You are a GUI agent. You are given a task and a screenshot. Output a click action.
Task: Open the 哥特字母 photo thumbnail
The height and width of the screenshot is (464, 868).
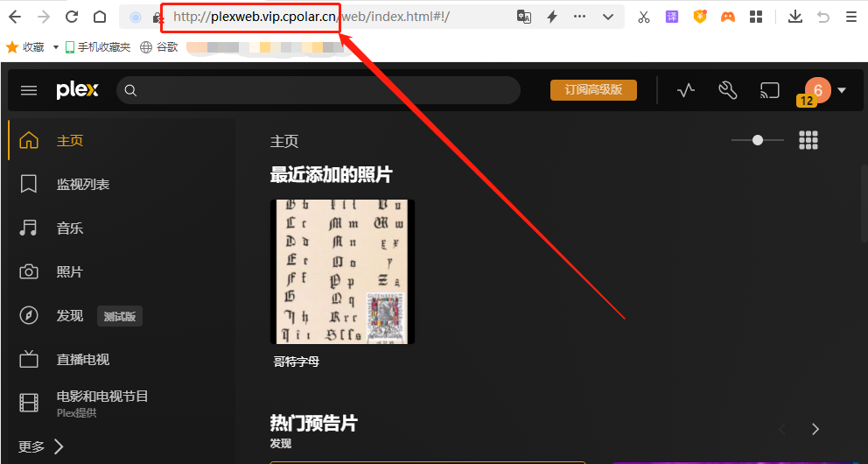(342, 272)
